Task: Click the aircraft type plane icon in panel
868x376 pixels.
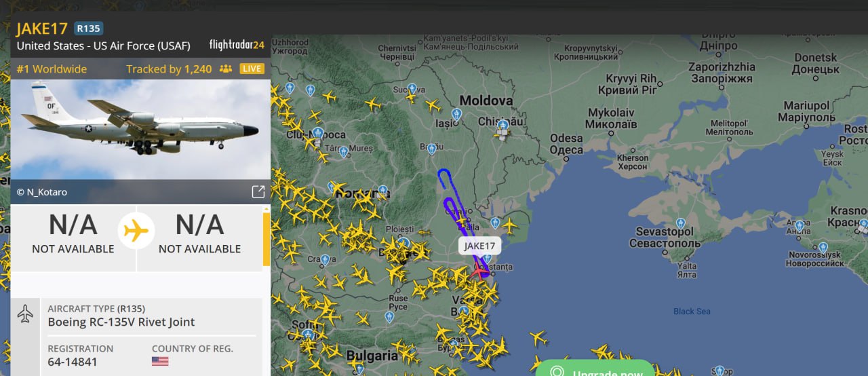Action: click(25, 314)
